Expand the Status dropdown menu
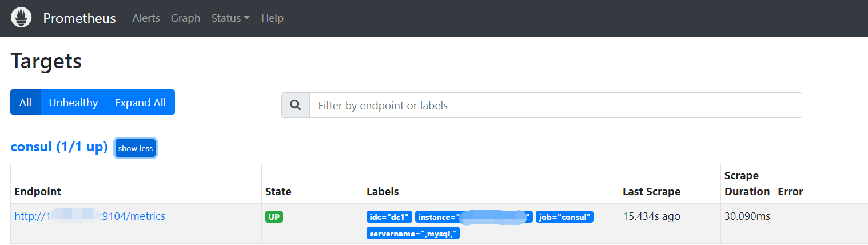 pyautogui.click(x=230, y=18)
